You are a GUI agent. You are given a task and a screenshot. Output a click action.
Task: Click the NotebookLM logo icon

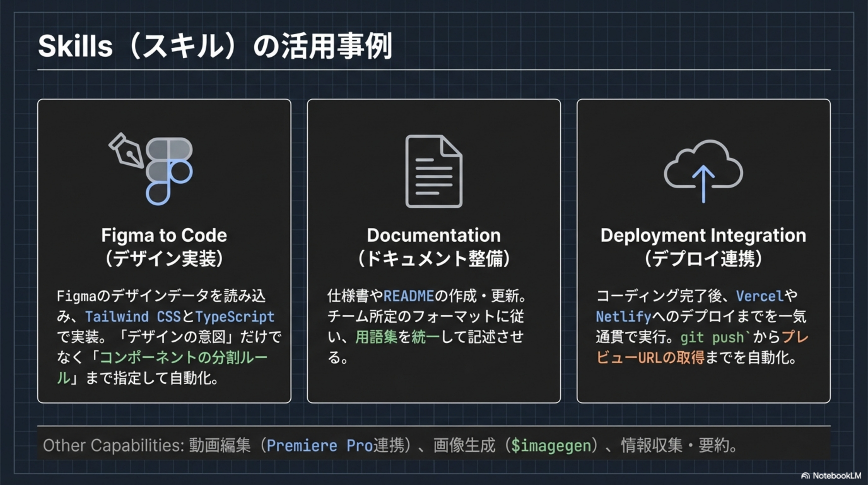[805, 476]
